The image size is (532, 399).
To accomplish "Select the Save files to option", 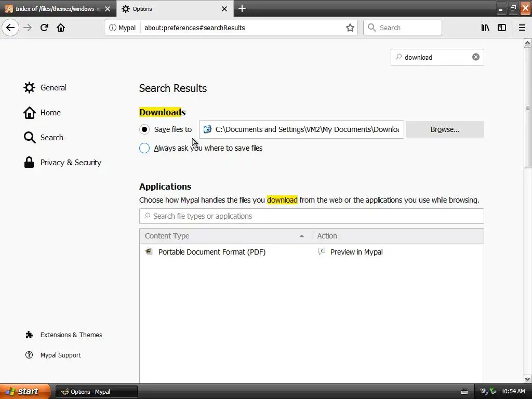I will (x=144, y=129).
